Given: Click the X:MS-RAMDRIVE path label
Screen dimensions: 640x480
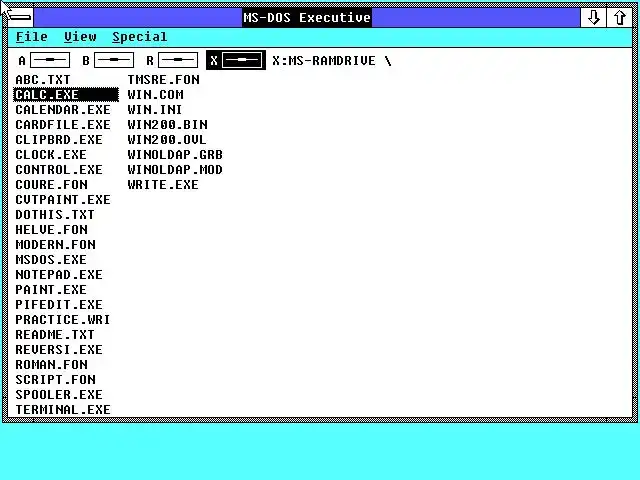Looking at the screenshot, I should 332,61.
